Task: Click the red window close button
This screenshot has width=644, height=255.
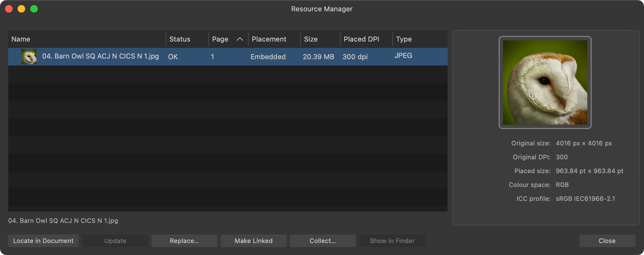Action: click(x=9, y=9)
